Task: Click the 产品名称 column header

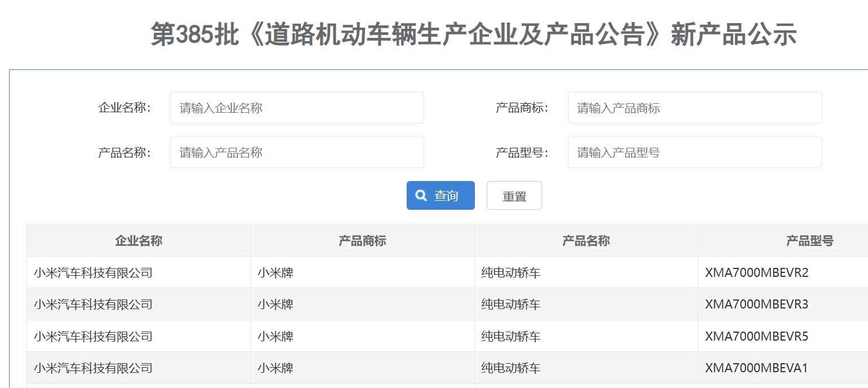Action: pos(586,241)
